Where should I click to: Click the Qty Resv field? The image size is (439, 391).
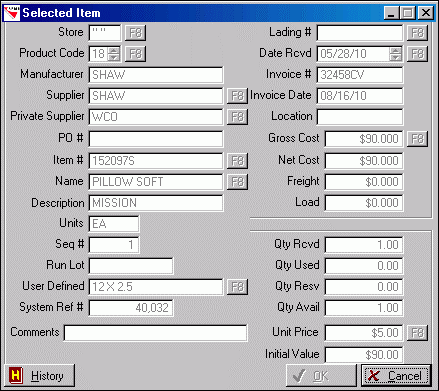(x=364, y=287)
